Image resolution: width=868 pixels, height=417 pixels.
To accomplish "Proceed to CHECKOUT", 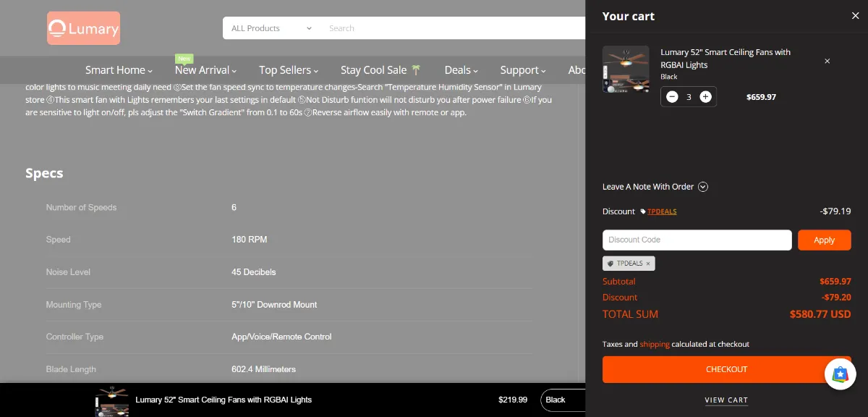I will 727,369.
